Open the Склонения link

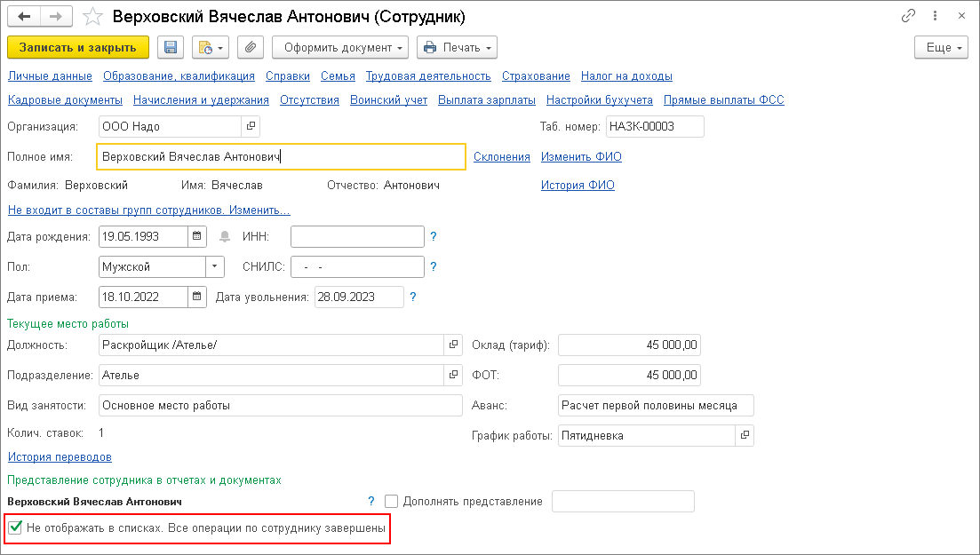coord(501,157)
